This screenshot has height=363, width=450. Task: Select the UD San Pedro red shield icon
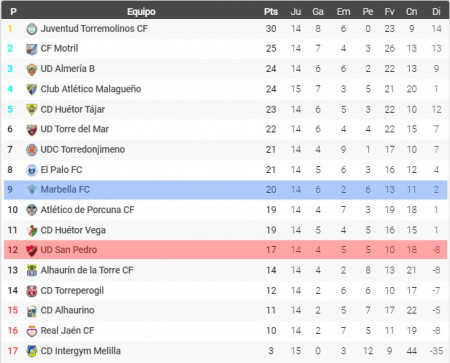[x=32, y=250]
